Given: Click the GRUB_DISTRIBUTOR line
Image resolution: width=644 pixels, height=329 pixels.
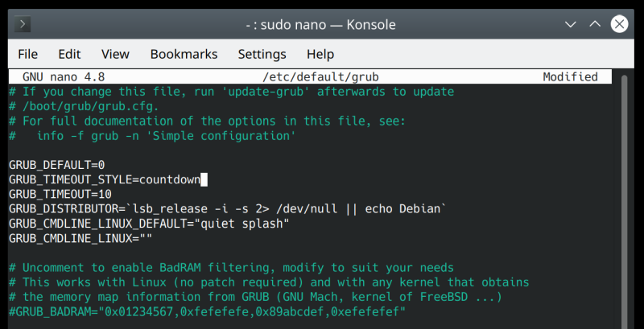Looking at the screenshot, I should pos(226,209).
